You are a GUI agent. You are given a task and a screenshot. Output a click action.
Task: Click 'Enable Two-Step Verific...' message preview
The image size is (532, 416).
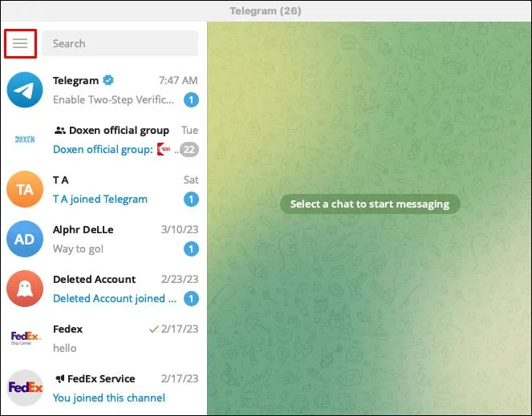tap(113, 100)
